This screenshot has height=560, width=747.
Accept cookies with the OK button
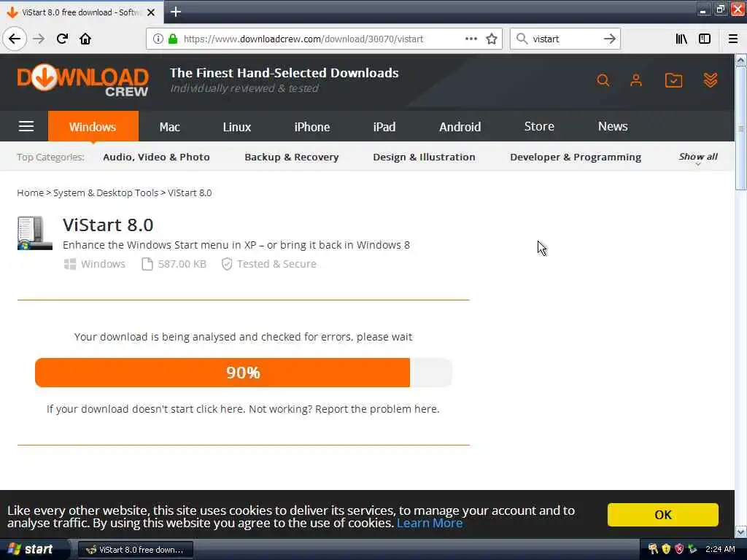[662, 515]
